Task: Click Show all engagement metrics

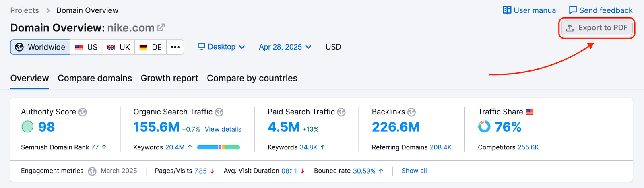Action: coord(414,171)
